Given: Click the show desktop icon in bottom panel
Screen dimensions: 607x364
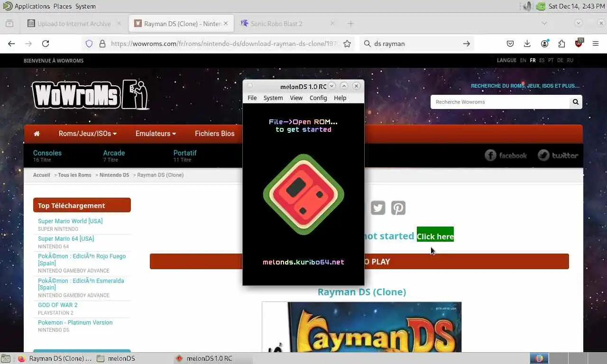Looking at the screenshot, I should coord(6,359).
